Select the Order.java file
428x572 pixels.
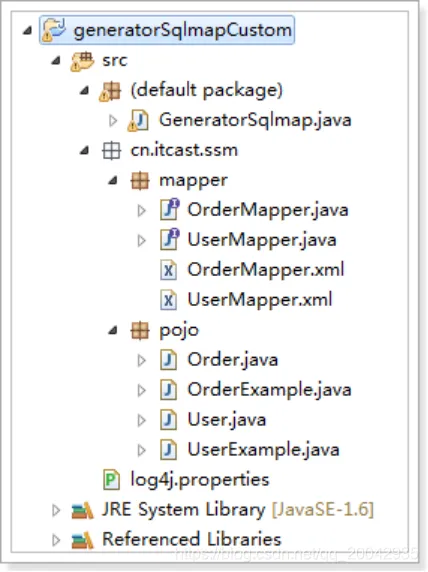click(233, 360)
